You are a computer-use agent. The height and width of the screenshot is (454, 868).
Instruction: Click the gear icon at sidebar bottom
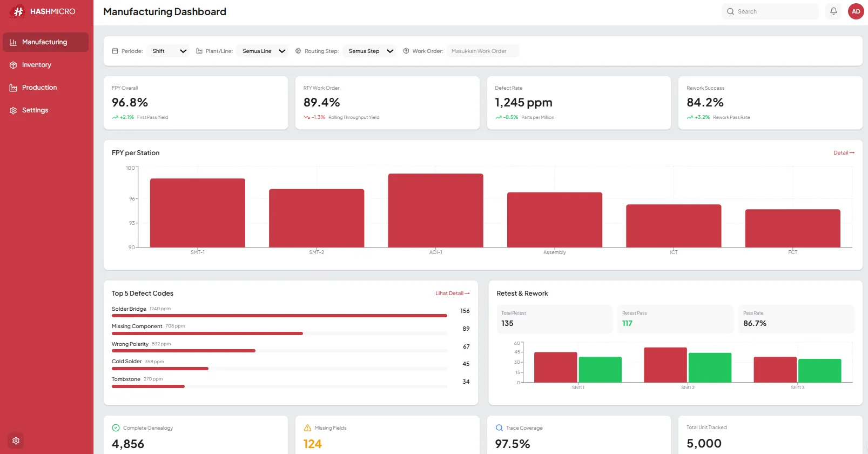pos(16,440)
